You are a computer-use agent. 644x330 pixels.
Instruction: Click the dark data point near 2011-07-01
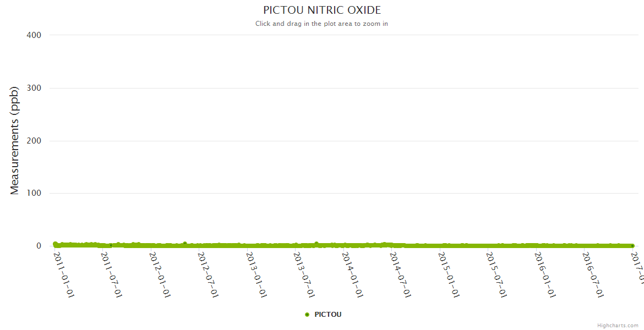[111, 245]
